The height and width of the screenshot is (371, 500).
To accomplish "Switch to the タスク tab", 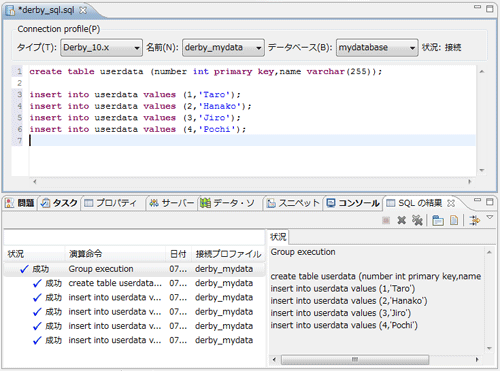I will coord(59,203).
